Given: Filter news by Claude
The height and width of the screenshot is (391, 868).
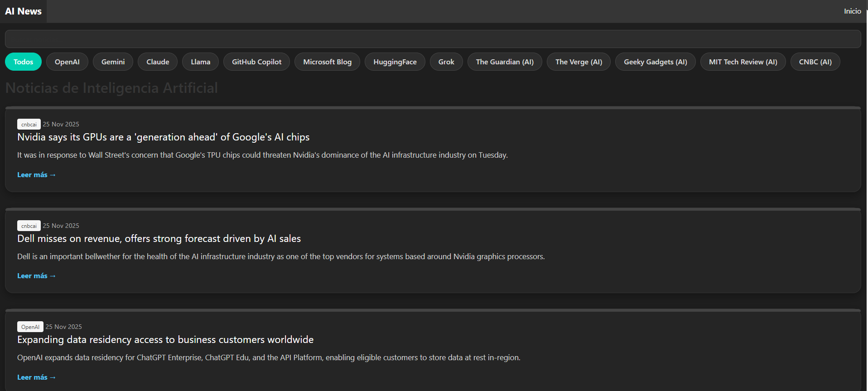Looking at the screenshot, I should click(x=158, y=62).
